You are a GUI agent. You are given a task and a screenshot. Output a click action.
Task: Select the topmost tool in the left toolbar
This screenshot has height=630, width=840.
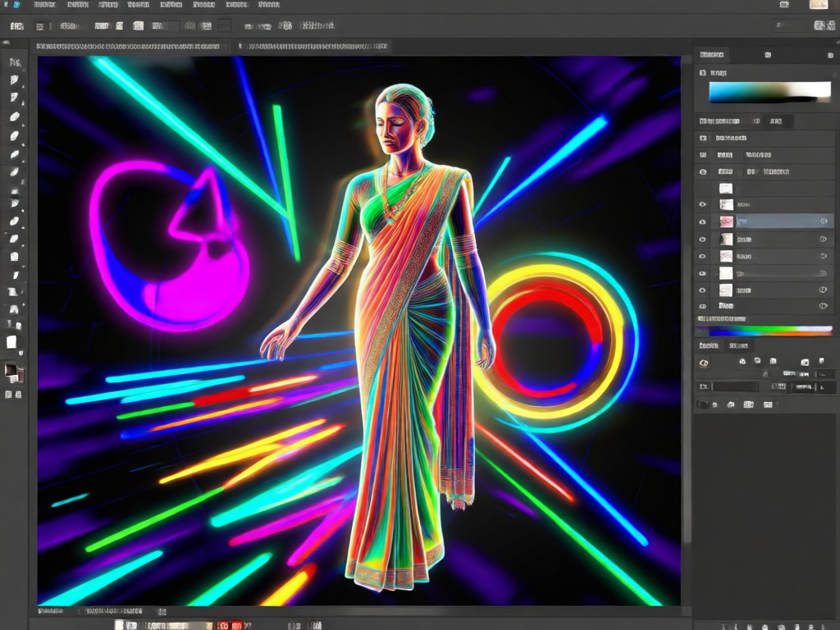(15, 62)
